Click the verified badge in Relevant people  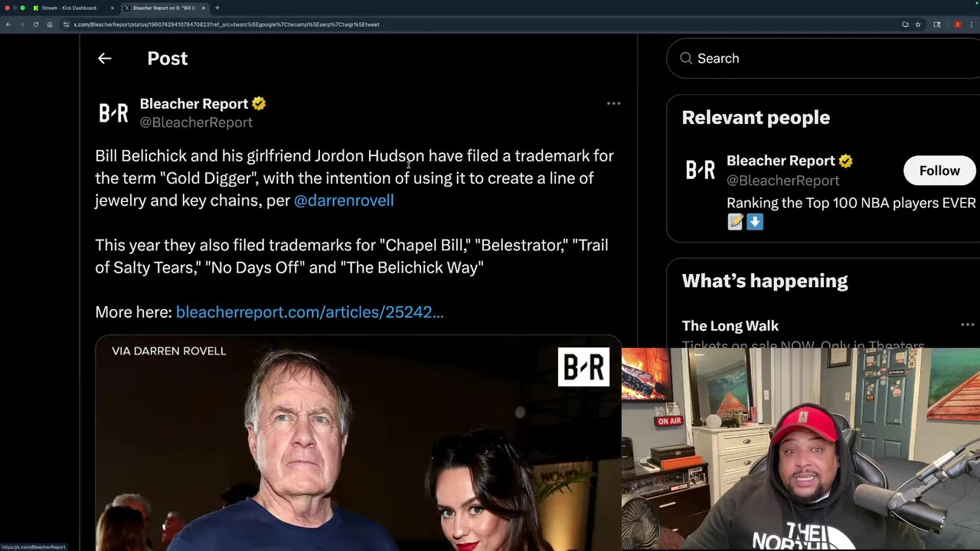click(x=845, y=161)
